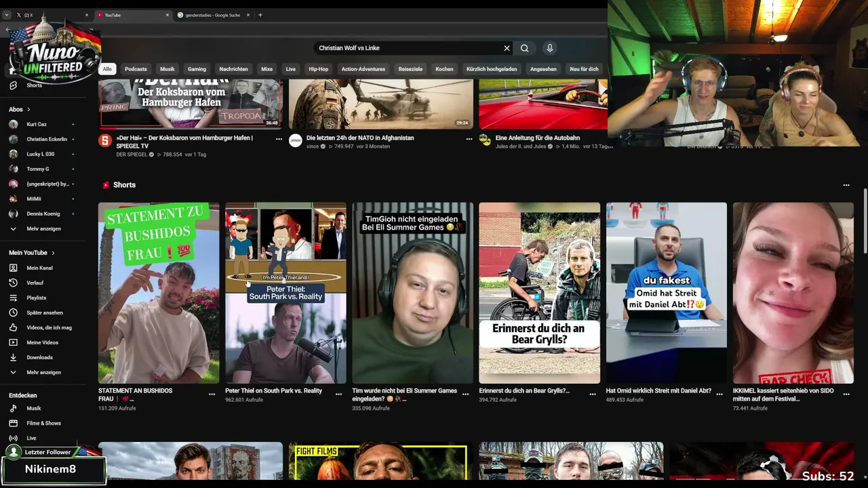Open Tommy G channel in subscriptions
This screenshot has width=868, height=488.
[41, 169]
